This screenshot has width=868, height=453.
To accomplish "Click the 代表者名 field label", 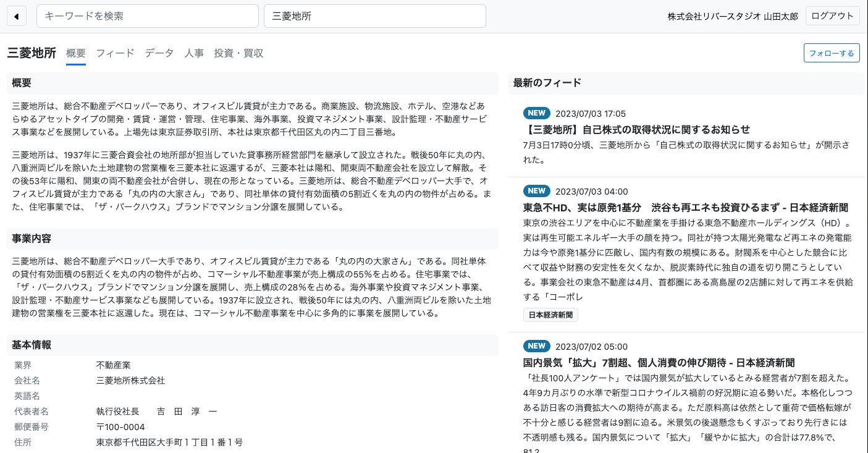I will coord(32,412).
